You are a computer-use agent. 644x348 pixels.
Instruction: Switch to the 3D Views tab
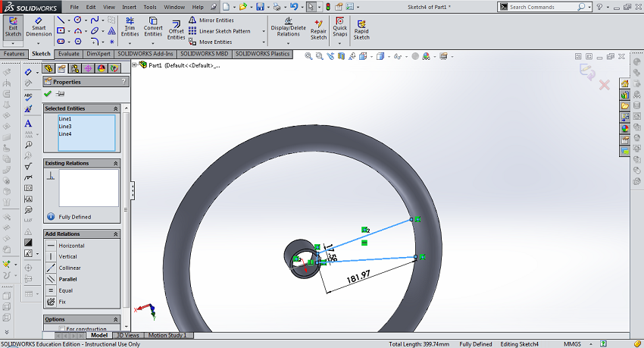click(128, 335)
